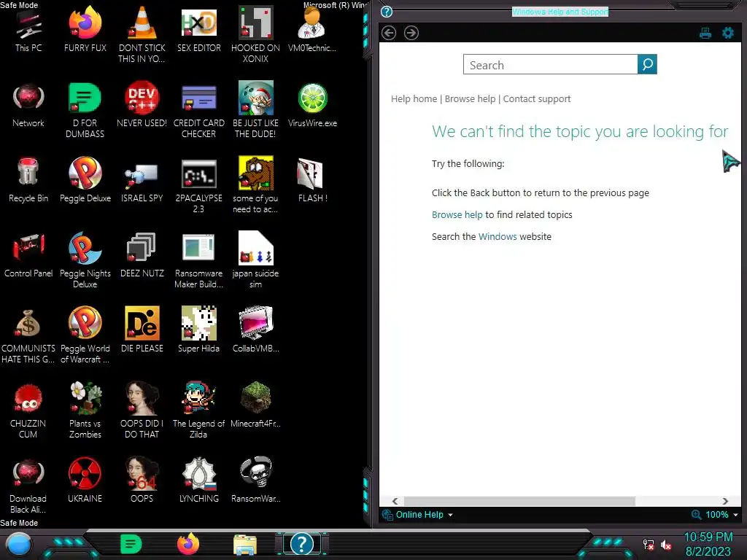This screenshot has height=560, width=747.
Task: Open Firefox from the taskbar
Action: point(188,544)
